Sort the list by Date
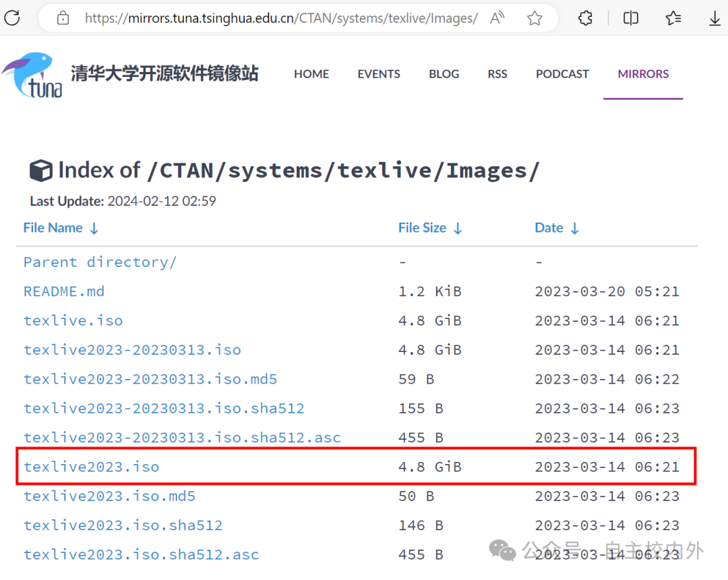Image resolution: width=728 pixels, height=580 pixels. (x=557, y=227)
